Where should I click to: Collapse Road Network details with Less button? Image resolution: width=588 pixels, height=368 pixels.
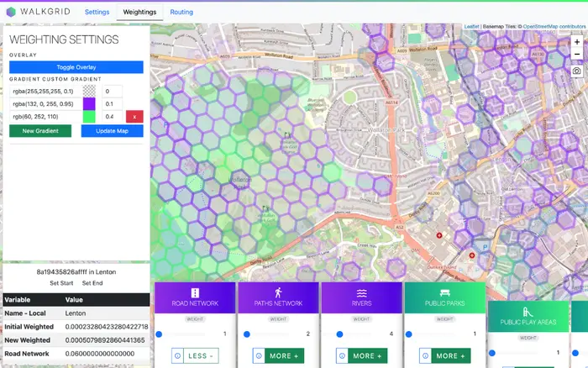tap(201, 355)
